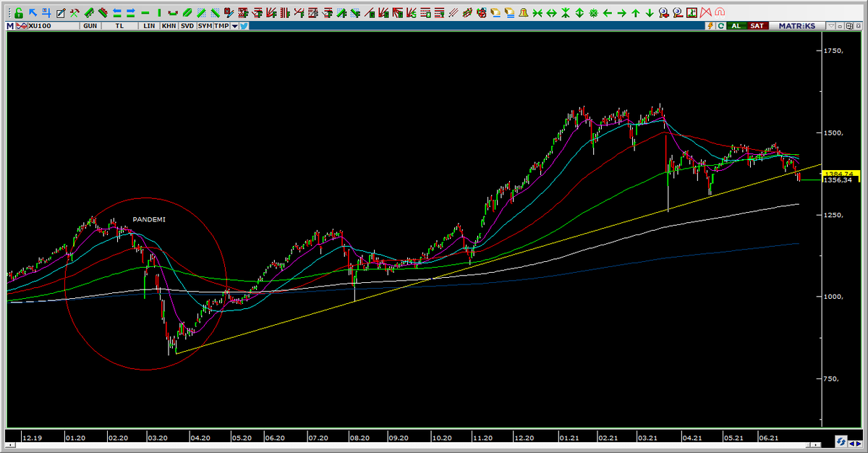Open the template dropdown next to TMP

coord(235,25)
